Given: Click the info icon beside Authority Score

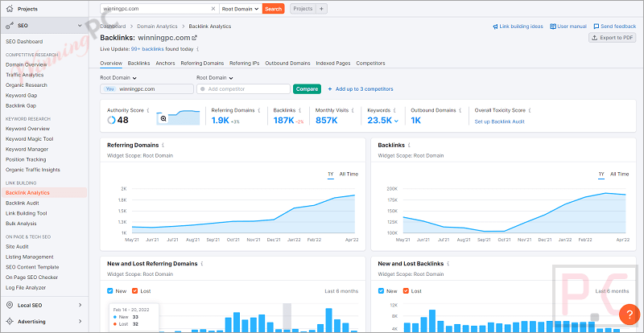Looking at the screenshot, I should (148, 110).
